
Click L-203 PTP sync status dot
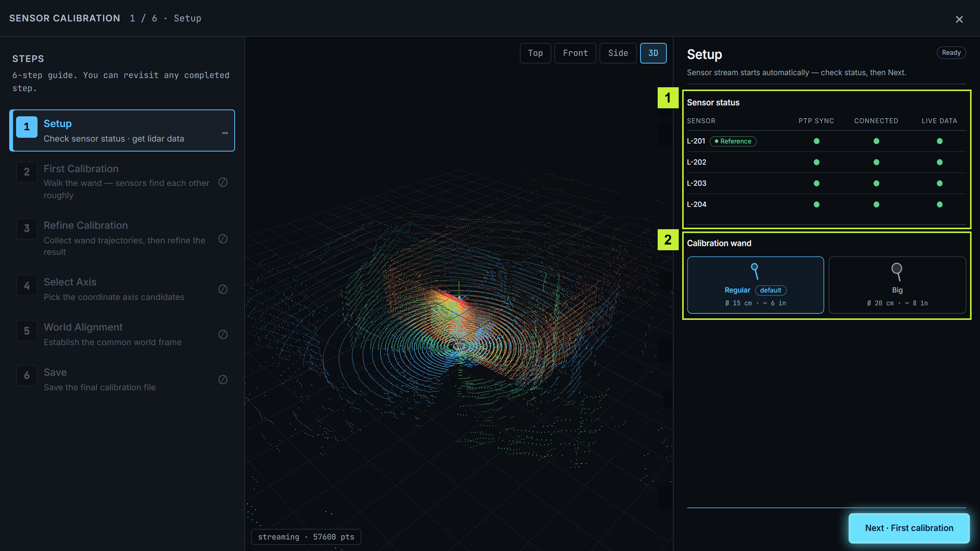pyautogui.click(x=817, y=183)
